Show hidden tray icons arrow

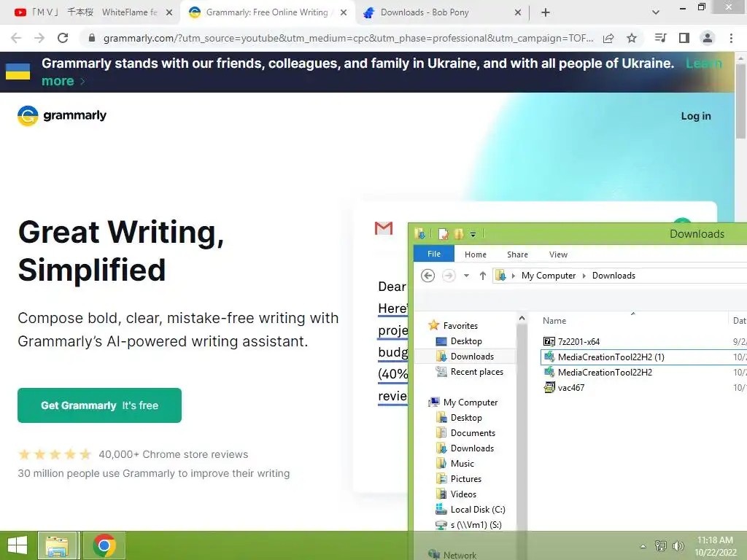click(643, 546)
